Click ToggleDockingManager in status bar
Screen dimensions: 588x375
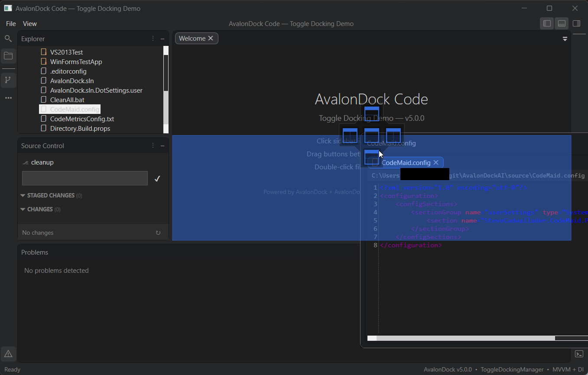pyautogui.click(x=512, y=369)
